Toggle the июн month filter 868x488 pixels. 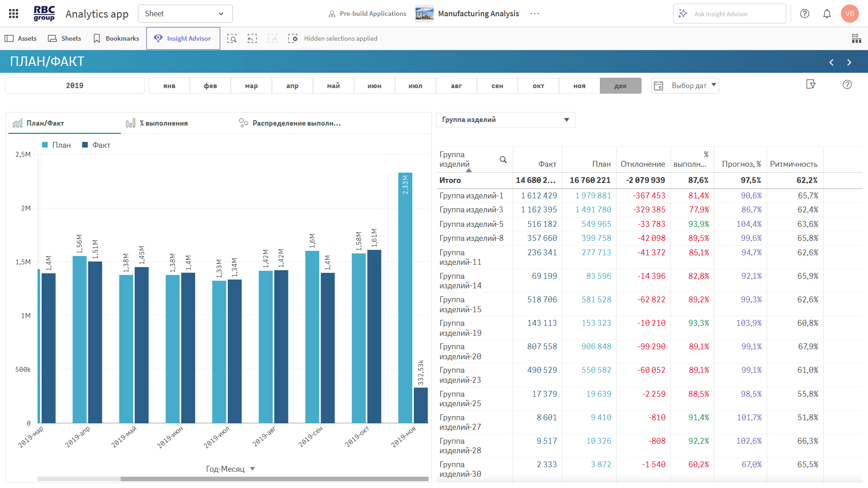[x=374, y=86]
